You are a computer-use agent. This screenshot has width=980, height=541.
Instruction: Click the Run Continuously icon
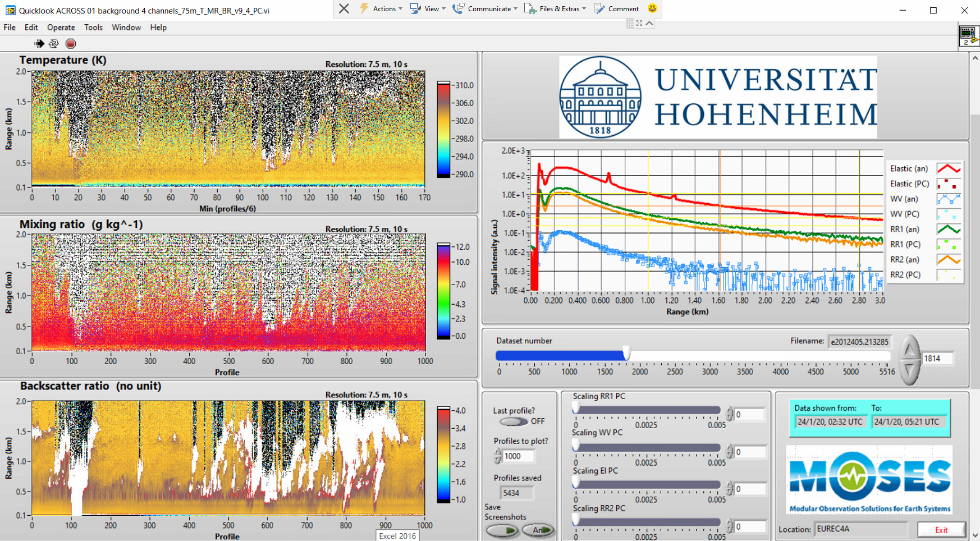click(x=54, y=43)
